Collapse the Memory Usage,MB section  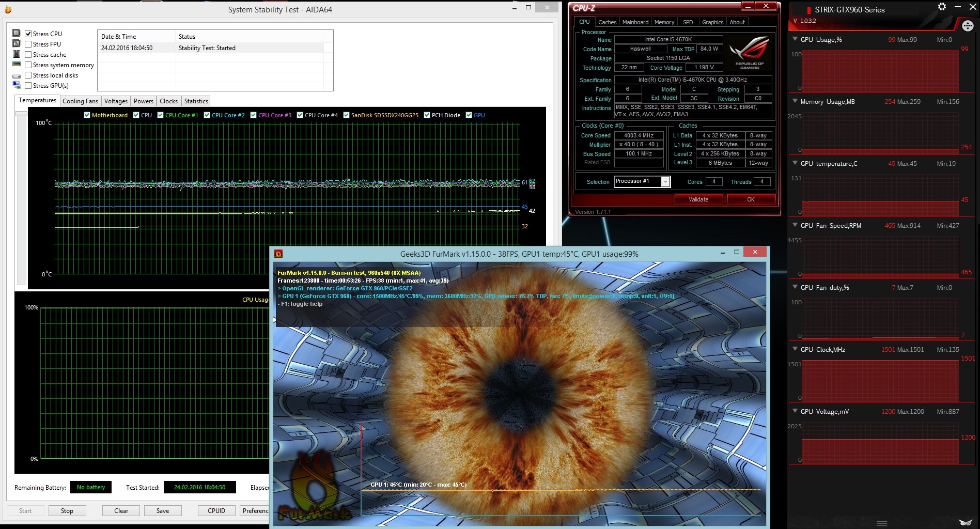click(795, 101)
